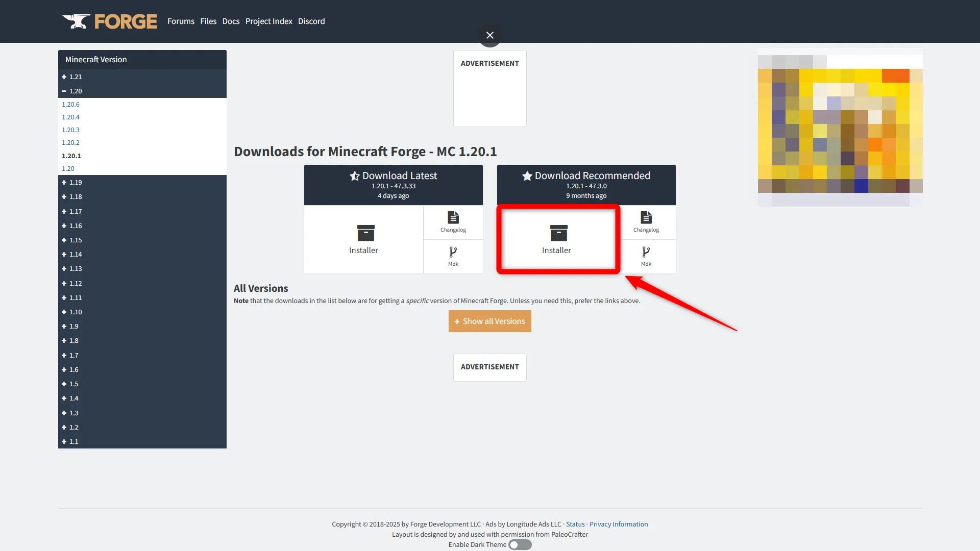Click the FORGE wordmark text
This screenshot has height=551, width=980.
click(x=126, y=21)
